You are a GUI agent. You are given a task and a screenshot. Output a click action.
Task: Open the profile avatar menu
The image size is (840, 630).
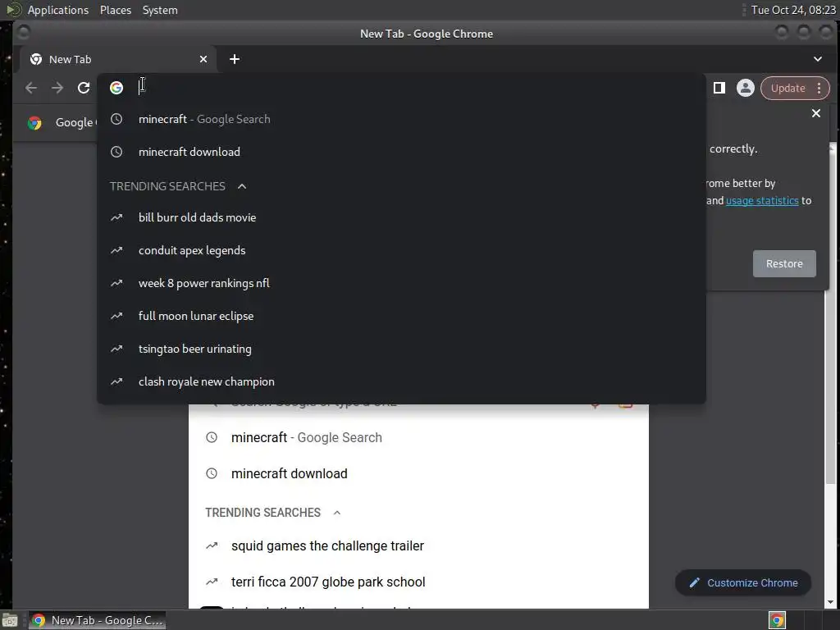[745, 88]
